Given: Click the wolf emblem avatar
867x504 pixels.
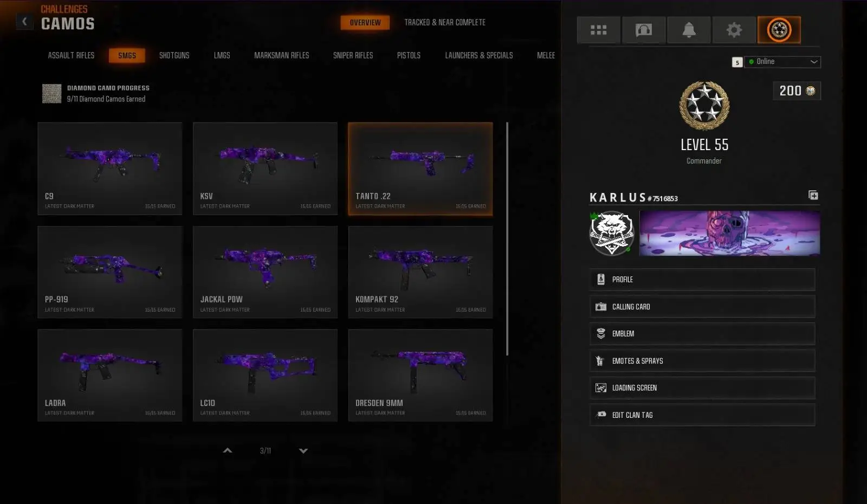Looking at the screenshot, I should click(612, 233).
